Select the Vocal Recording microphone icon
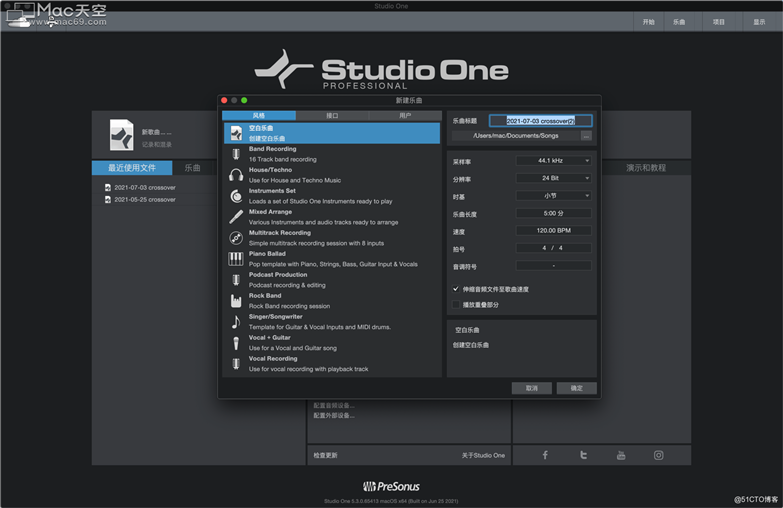The width and height of the screenshot is (783, 508). click(236, 364)
